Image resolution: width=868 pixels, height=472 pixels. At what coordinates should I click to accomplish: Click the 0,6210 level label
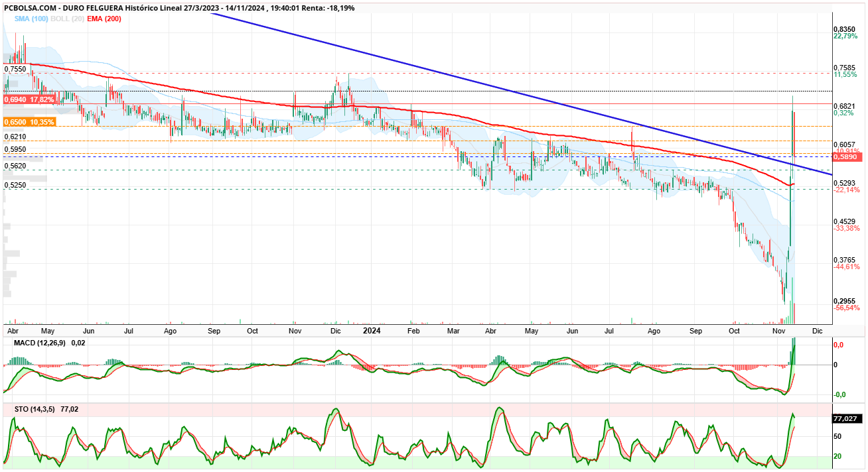[15, 137]
